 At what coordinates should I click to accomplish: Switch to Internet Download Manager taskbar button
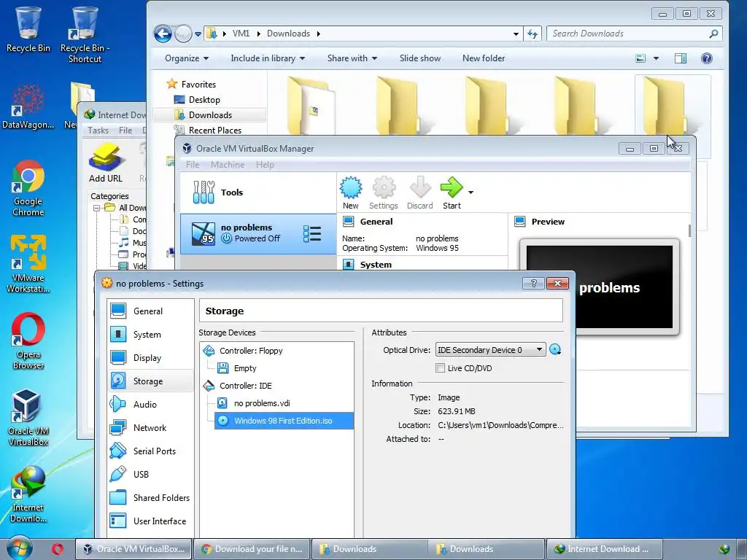(x=603, y=549)
